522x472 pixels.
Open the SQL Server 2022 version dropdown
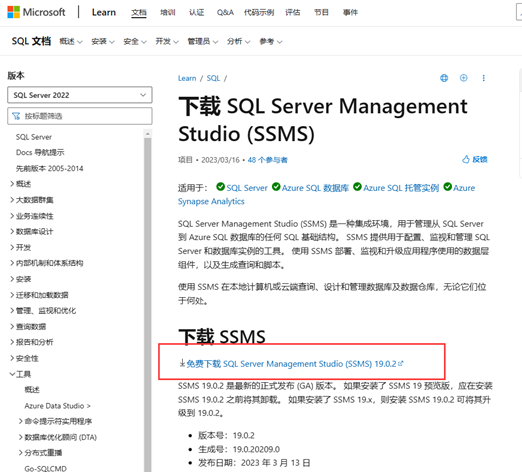[80, 95]
